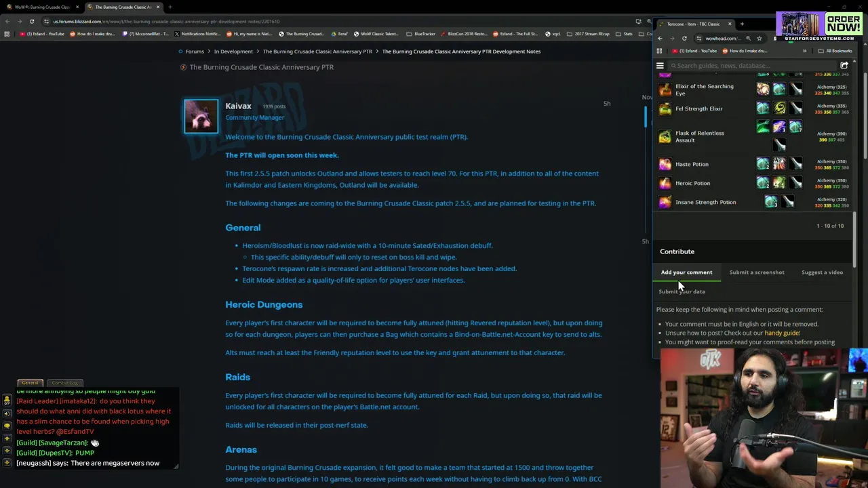Open All Bookmarks folder in Wowhead window
Image resolution: width=868 pixels, height=488 pixels.
[x=835, y=51]
